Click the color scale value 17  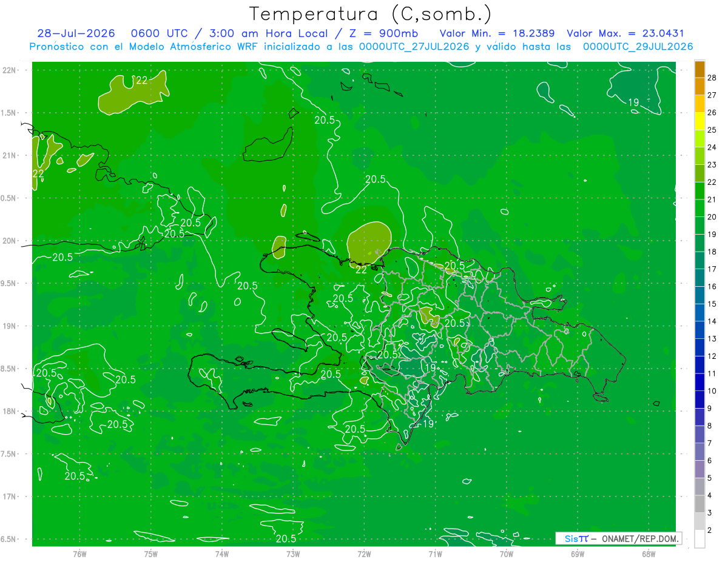tap(712, 269)
